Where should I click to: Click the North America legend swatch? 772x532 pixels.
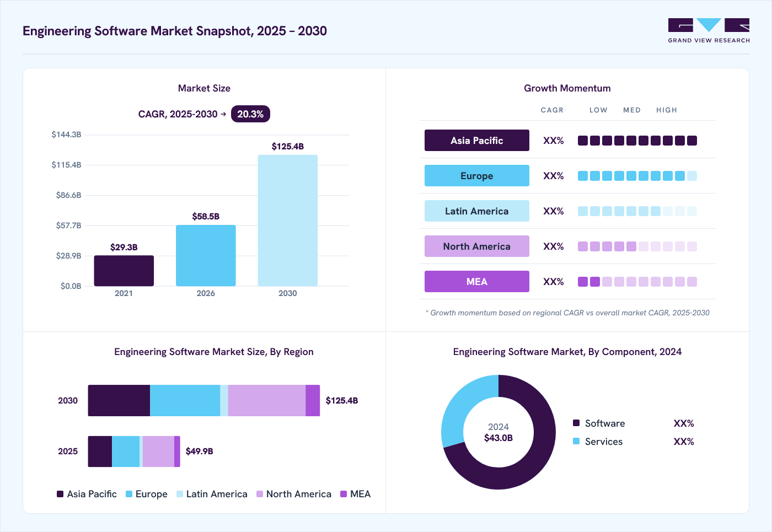260,494
